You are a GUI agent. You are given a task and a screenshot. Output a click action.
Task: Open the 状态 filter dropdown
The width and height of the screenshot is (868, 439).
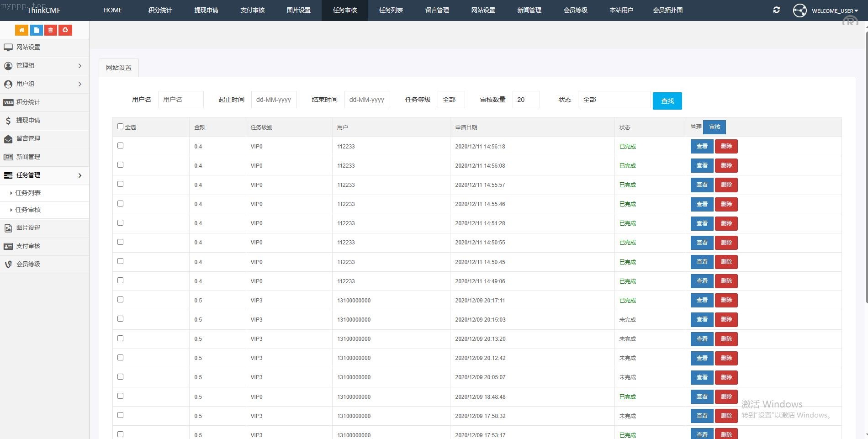click(x=614, y=100)
